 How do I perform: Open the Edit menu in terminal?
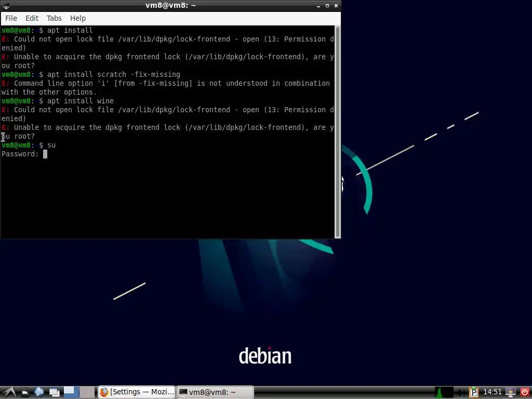tap(32, 18)
